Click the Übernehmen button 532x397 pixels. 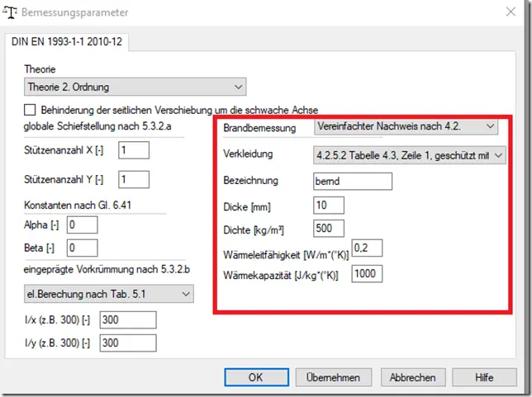pyautogui.click(x=333, y=377)
